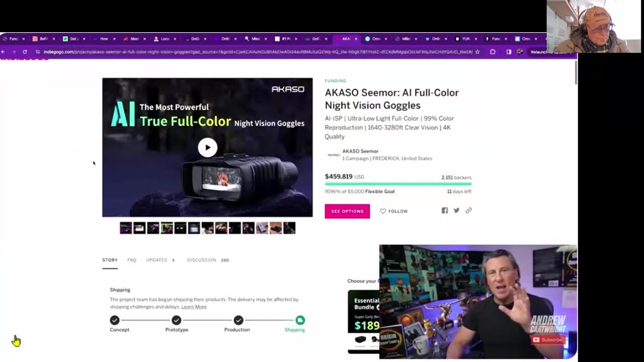Share campaign via Twitter icon
Image resolution: width=644 pixels, height=362 pixels.
point(456,211)
